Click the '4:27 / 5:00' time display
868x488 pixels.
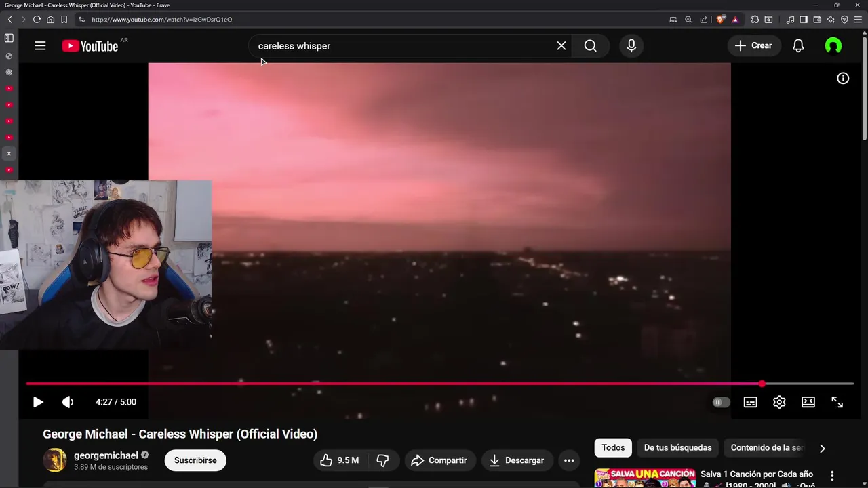point(116,402)
